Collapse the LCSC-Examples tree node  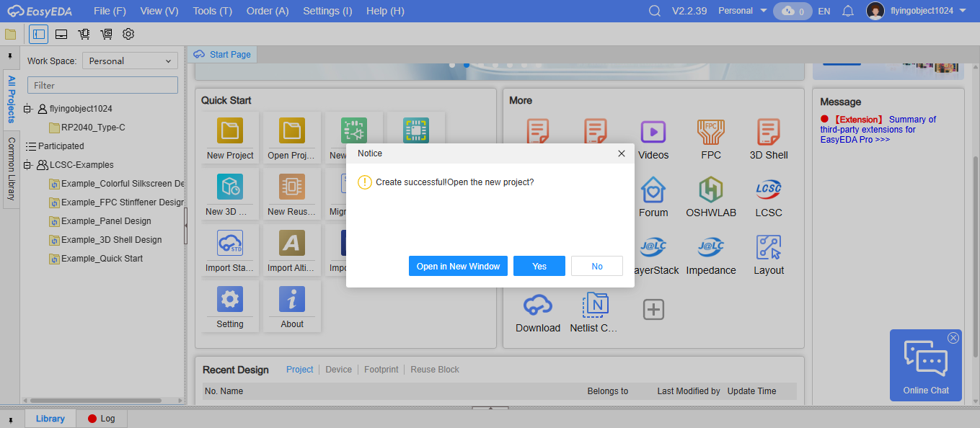(27, 165)
